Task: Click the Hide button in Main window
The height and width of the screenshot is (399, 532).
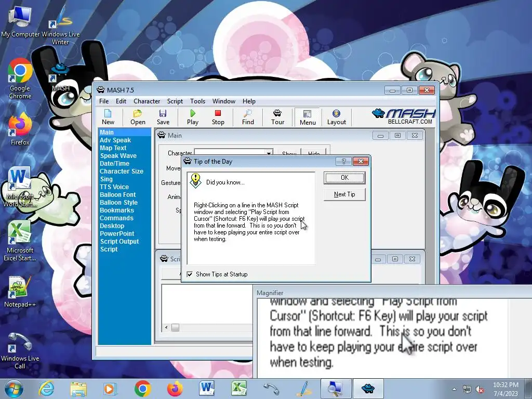Action: [314, 153]
